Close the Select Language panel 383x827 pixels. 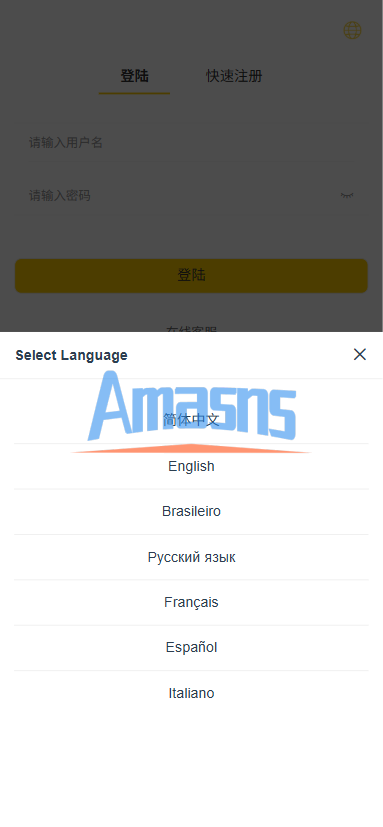pos(360,354)
